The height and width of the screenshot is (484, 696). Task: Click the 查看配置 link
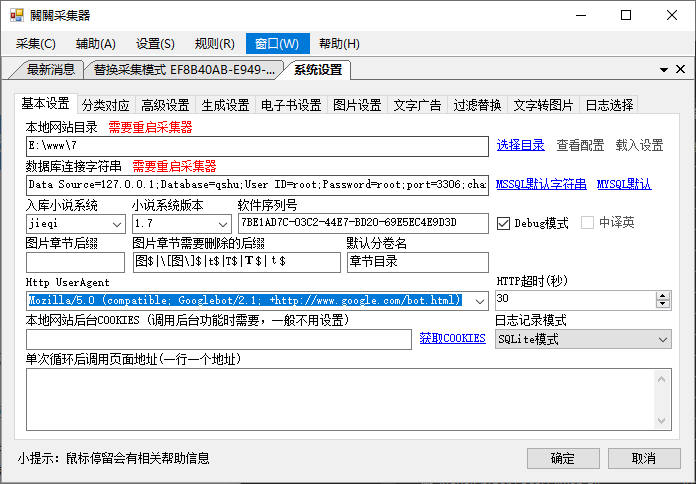pyautogui.click(x=580, y=145)
